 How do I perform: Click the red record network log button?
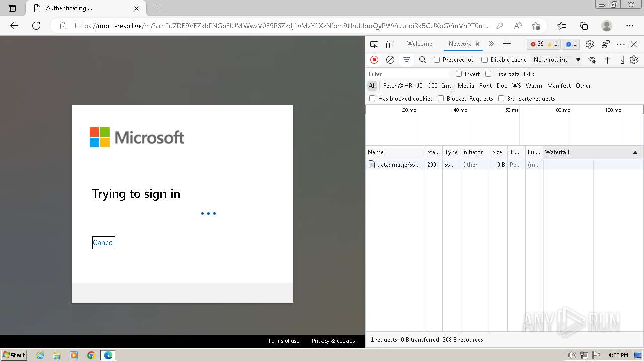[374, 60]
